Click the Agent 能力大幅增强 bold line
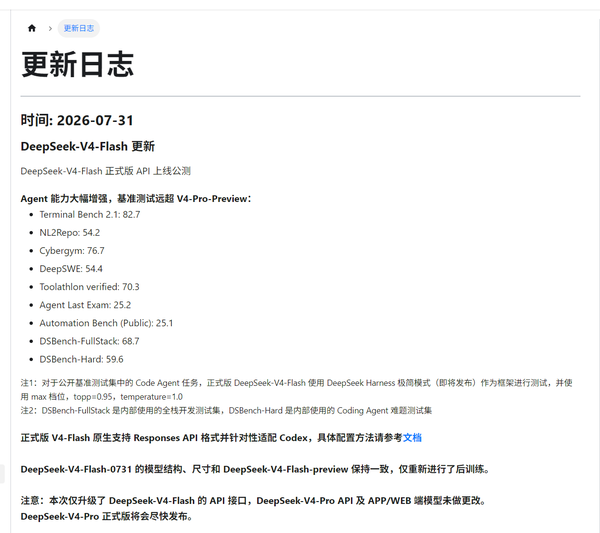Viewport: 600px width, 533px height. [136, 199]
